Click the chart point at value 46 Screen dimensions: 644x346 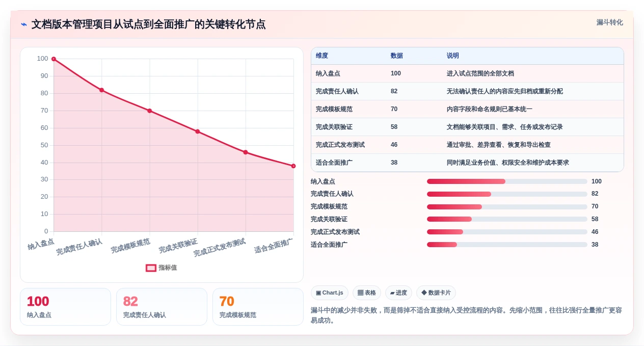[246, 152]
